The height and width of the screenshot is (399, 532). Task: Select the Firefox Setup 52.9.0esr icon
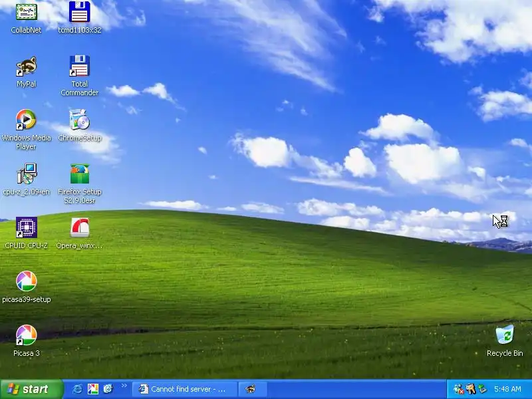[x=79, y=184]
